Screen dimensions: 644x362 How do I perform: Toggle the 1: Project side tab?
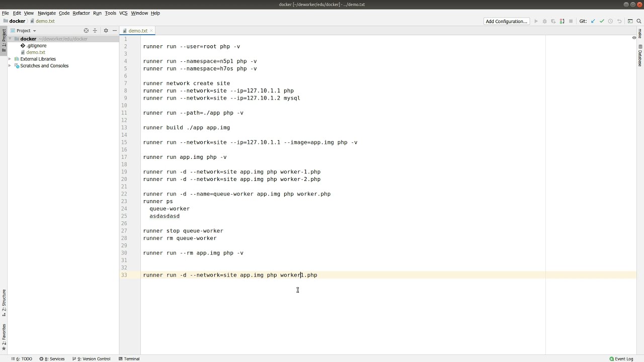click(4, 40)
